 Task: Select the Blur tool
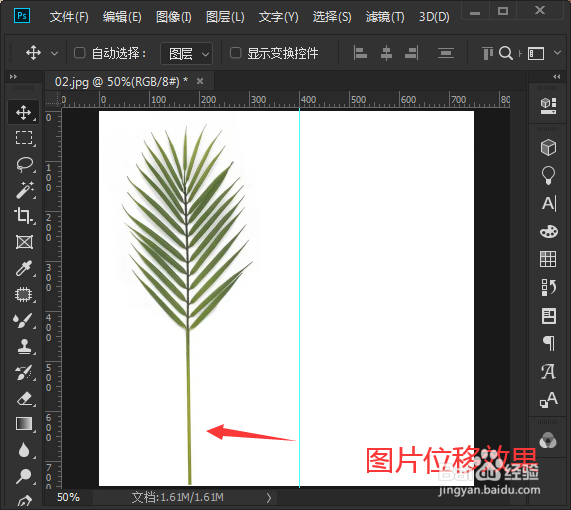(x=24, y=450)
